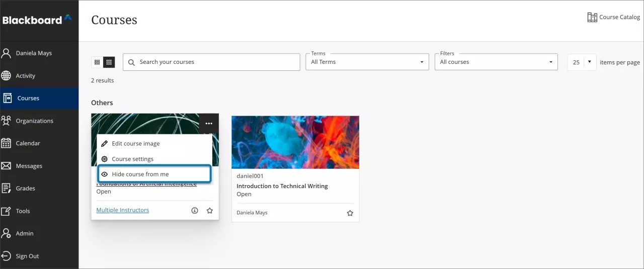
Task: Open the Calendar from sidebar
Action: point(28,143)
